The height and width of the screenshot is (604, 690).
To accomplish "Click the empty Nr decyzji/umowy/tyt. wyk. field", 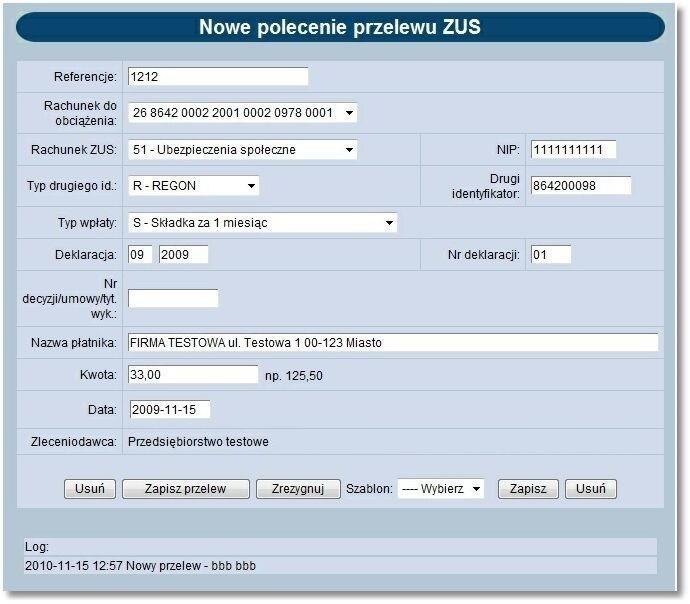I will tap(173, 298).
